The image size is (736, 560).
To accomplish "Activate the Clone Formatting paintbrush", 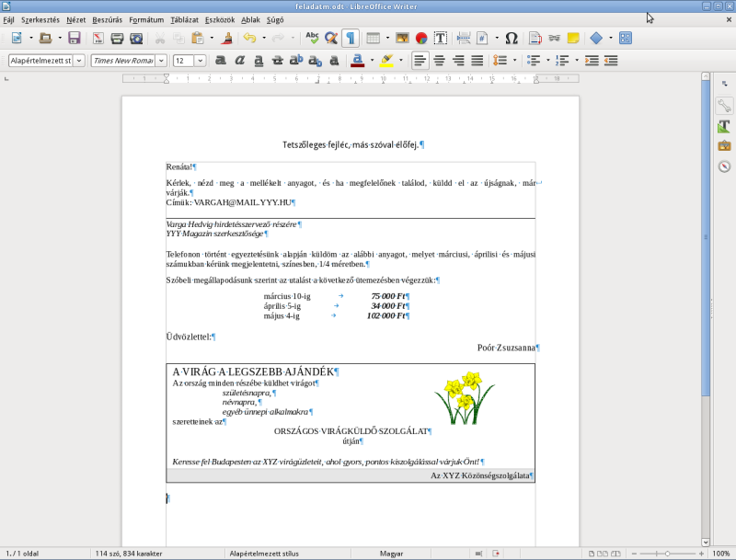I will pyautogui.click(x=227, y=38).
